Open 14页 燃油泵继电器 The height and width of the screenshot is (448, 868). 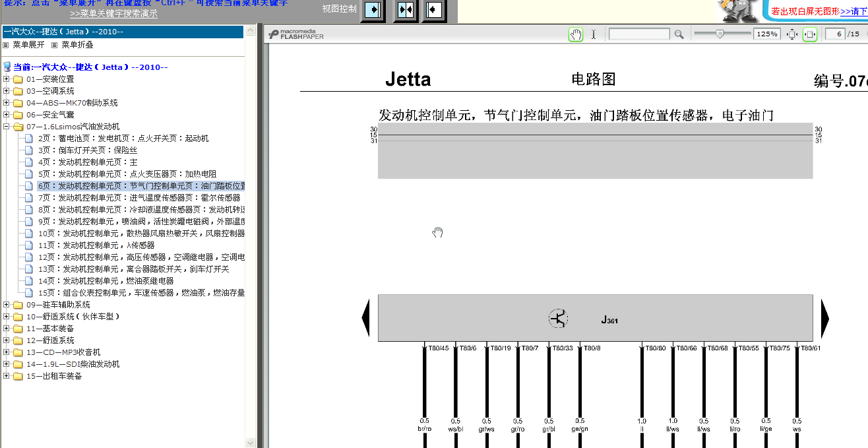tap(106, 281)
